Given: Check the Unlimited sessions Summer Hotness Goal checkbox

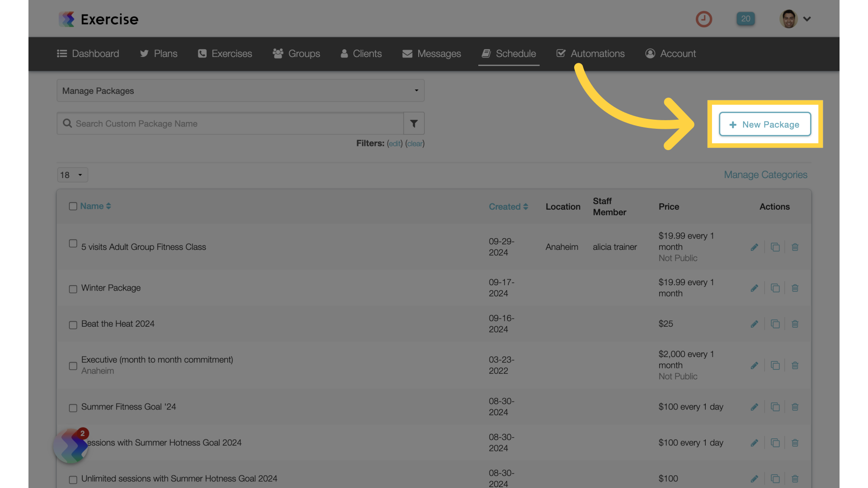Looking at the screenshot, I should (73, 480).
